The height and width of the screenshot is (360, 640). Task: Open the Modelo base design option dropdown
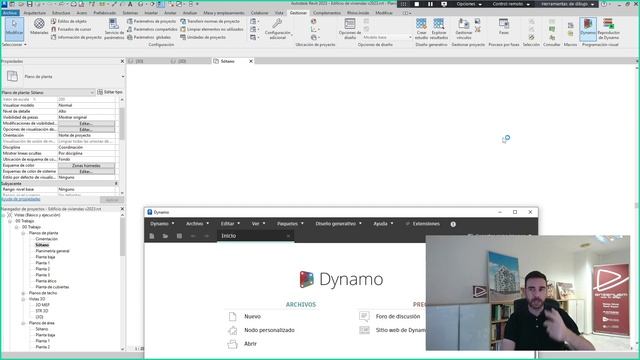pos(387,37)
